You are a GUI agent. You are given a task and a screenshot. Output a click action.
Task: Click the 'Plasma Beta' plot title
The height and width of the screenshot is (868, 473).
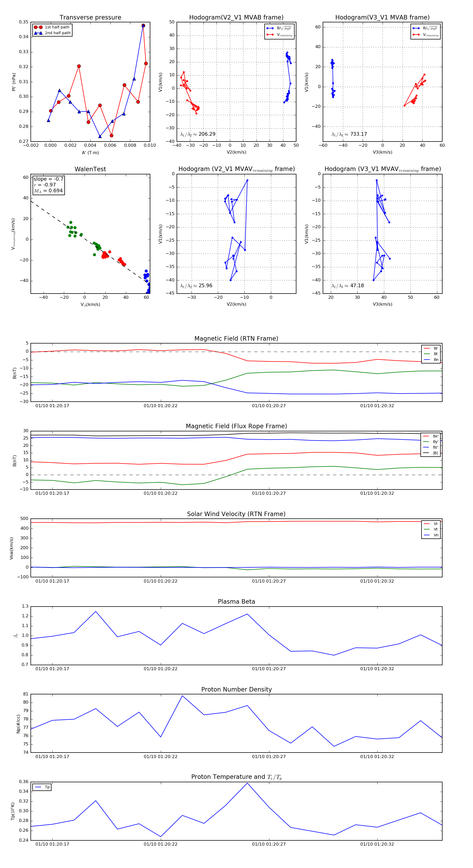pos(236,602)
